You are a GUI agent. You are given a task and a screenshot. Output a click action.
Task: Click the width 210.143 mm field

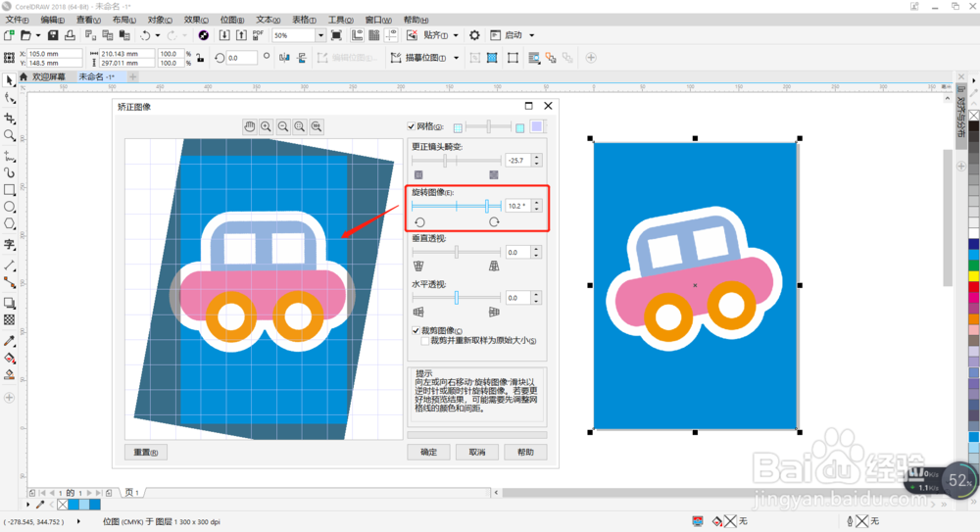pos(126,54)
